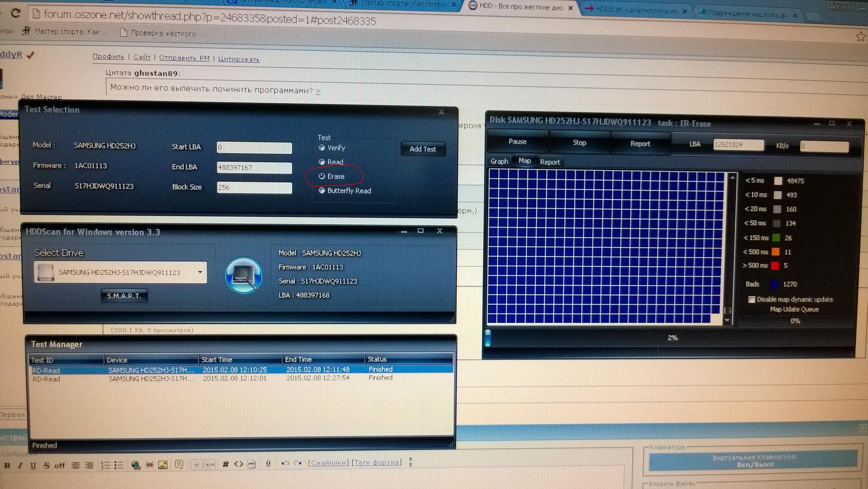Click the underline formatting icon

coord(33,465)
